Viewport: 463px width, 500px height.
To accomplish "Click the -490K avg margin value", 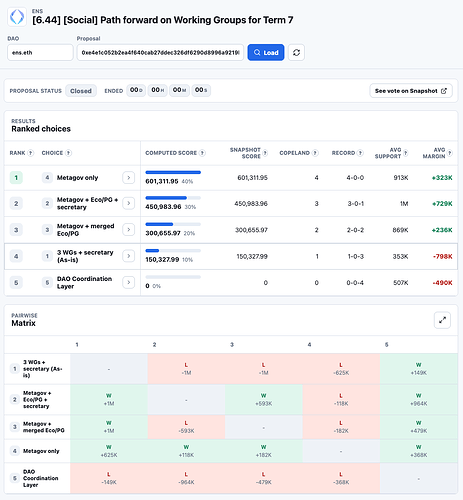I will pos(443,283).
